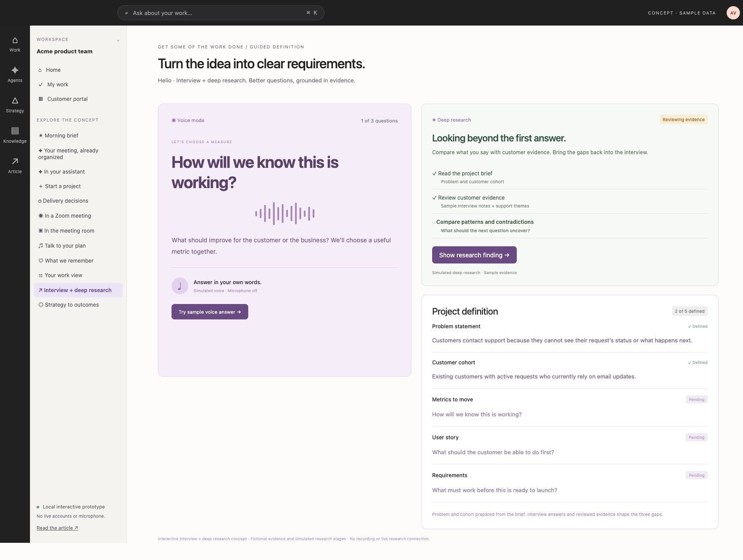Open the Work section in left rail
The width and height of the screenshot is (743, 560).
tap(15, 45)
